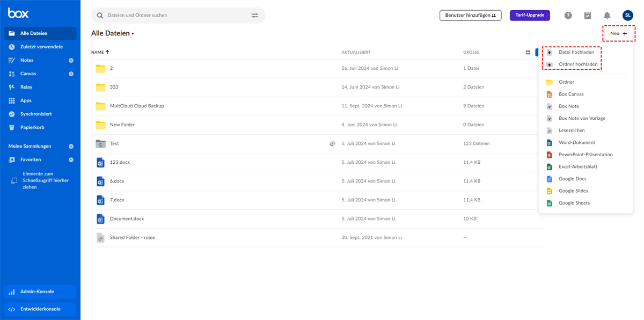Collapse the Favoriten section
The image size is (644, 320).
(x=71, y=160)
